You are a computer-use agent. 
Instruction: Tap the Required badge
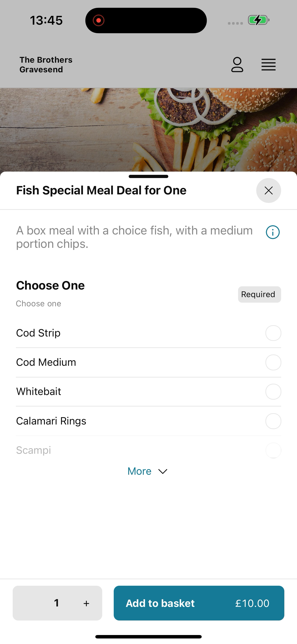click(x=259, y=294)
